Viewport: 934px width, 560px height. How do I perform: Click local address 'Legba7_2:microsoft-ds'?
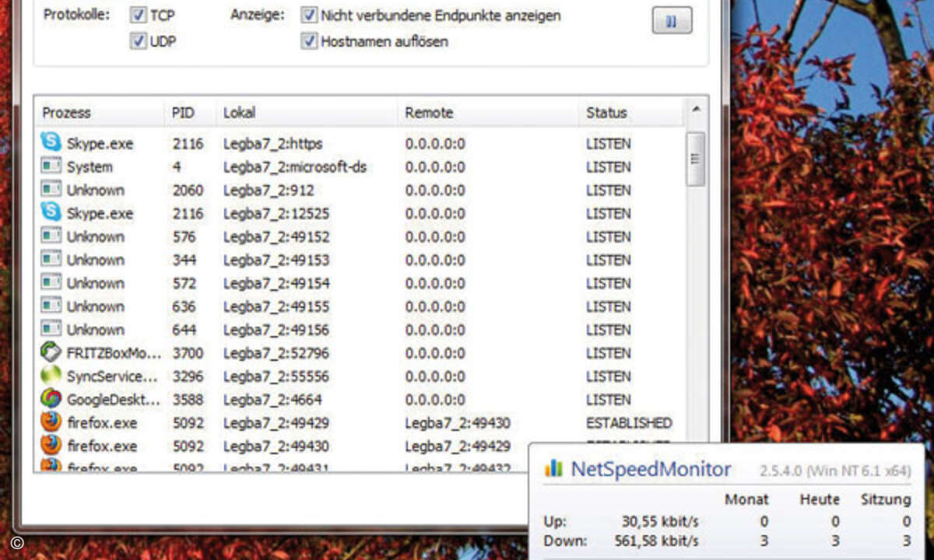pos(294,167)
